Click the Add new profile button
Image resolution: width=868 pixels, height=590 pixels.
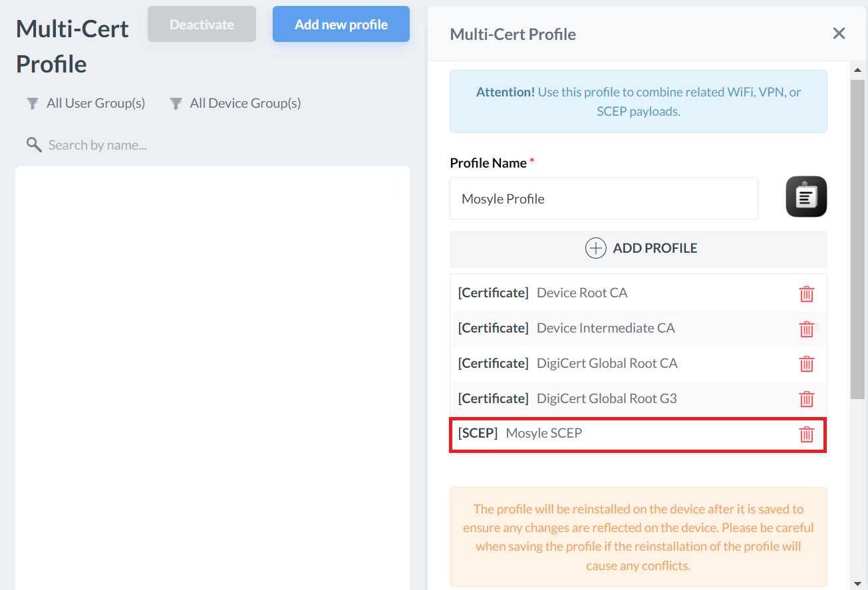point(341,25)
